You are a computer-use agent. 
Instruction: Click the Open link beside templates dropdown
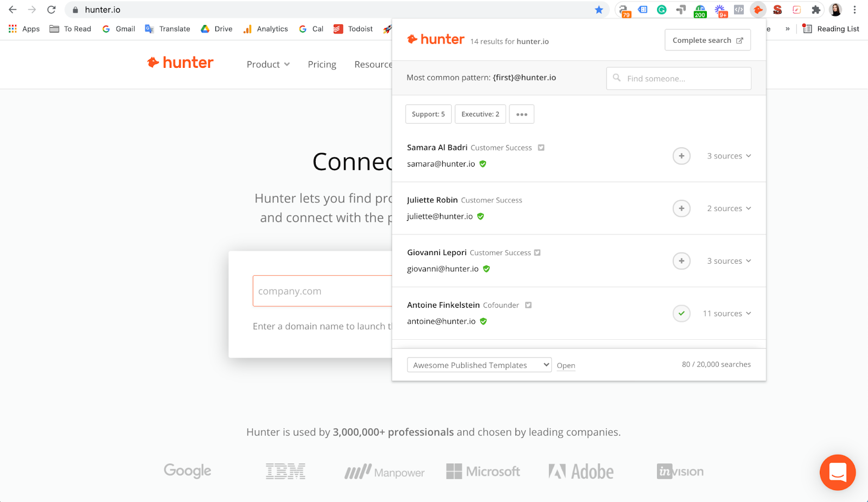click(566, 366)
